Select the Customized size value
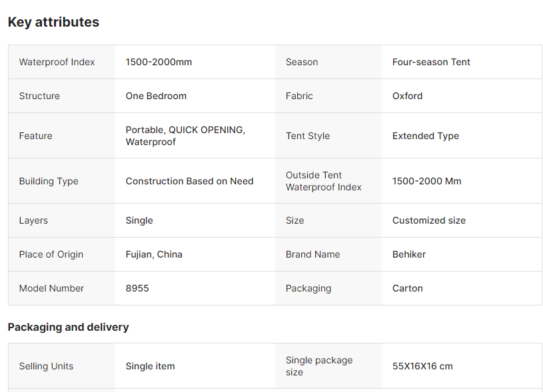Viewport: 543px width, 392px height. pyautogui.click(x=428, y=220)
